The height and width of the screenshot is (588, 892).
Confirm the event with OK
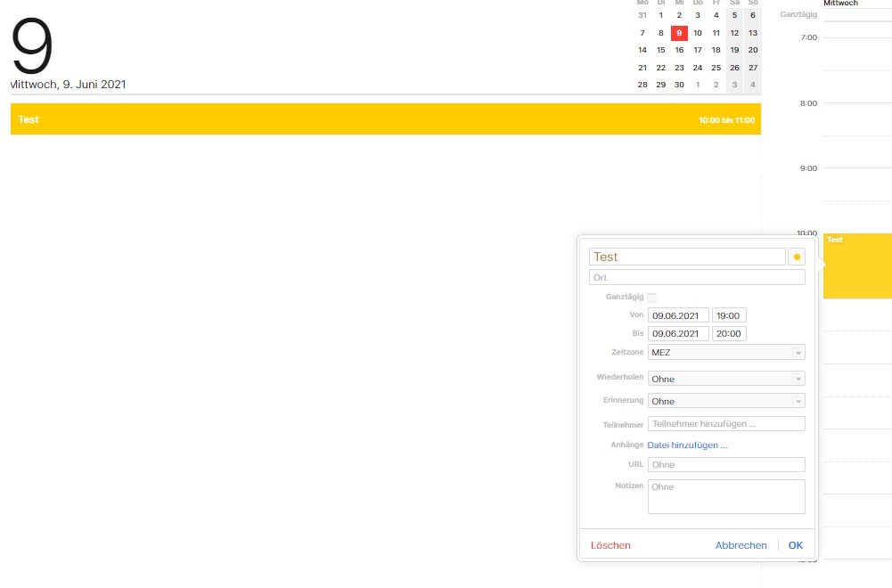(x=795, y=545)
